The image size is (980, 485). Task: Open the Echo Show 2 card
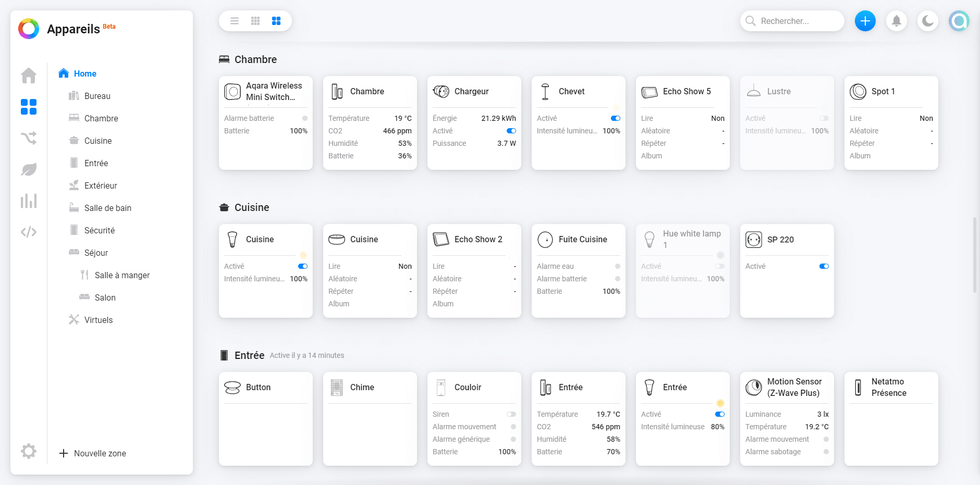tap(474, 271)
